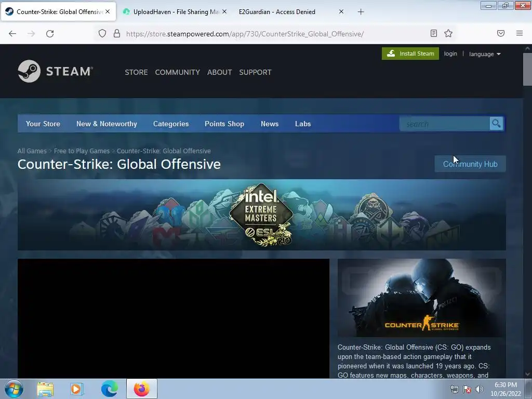
Task: Click the black video player area
Action: click(174, 318)
